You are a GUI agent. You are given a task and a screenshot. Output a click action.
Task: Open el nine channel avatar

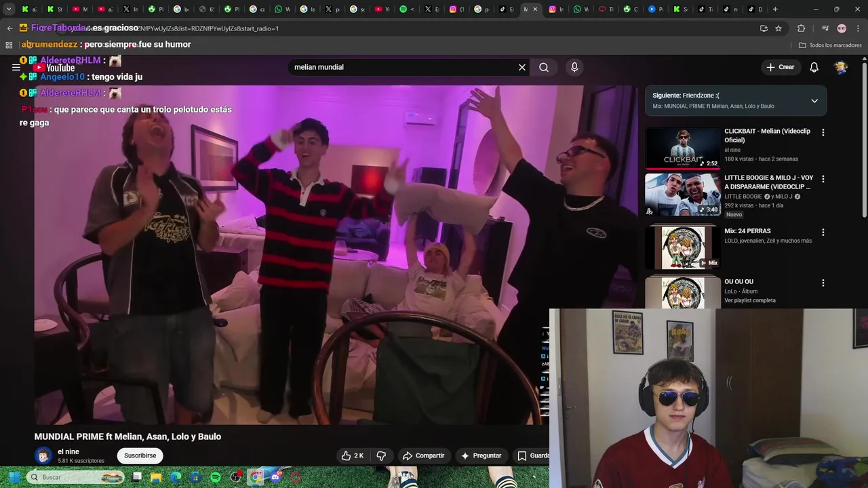pyautogui.click(x=43, y=455)
